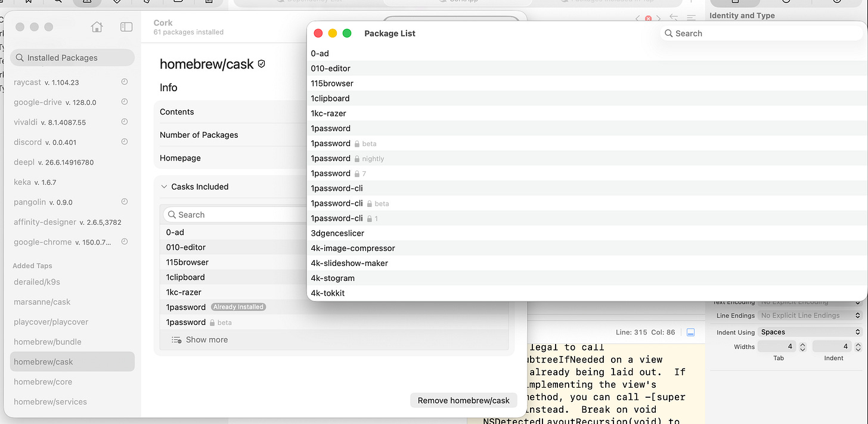Toggle Xcode's debug area with the blue panel icon
The height and width of the screenshot is (424, 868).
tap(691, 332)
